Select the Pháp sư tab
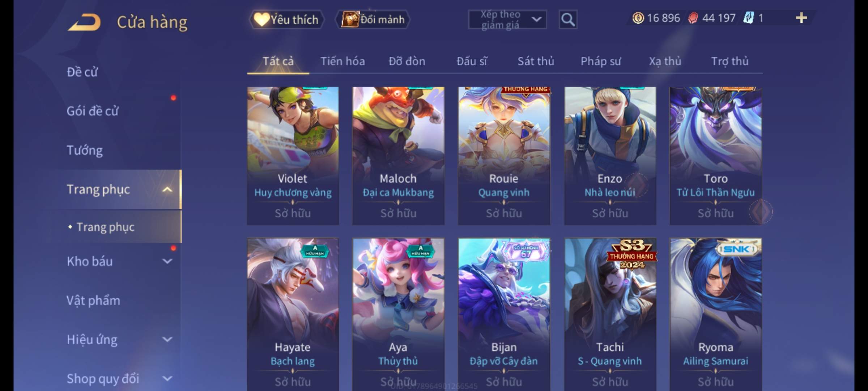The image size is (868, 391). point(600,61)
